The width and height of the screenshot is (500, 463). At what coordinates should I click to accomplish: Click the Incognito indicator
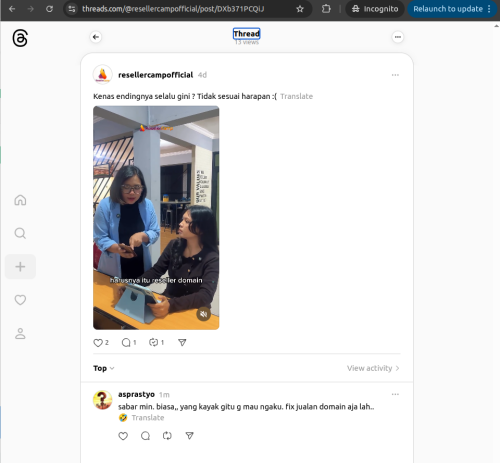click(x=375, y=9)
